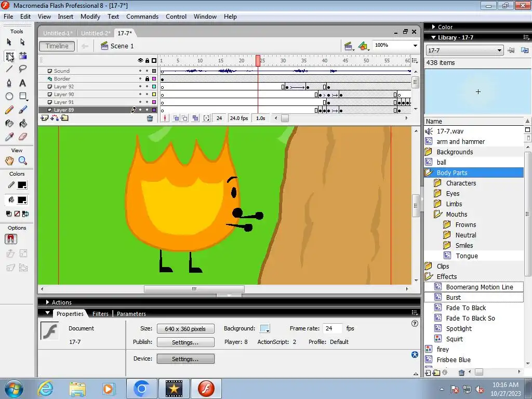Screen dimensions: 532x399
Task: Open the Edit Symbols icon
Action: click(363, 46)
